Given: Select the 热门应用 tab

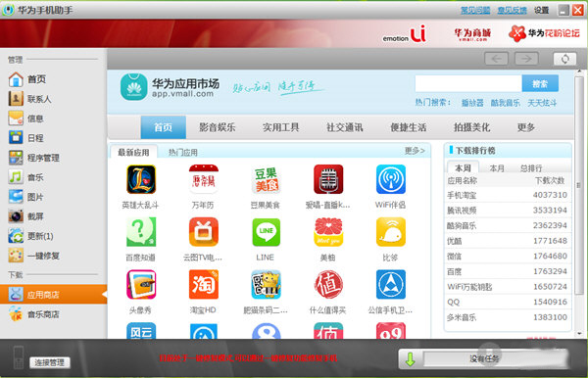Looking at the screenshot, I should tap(183, 153).
